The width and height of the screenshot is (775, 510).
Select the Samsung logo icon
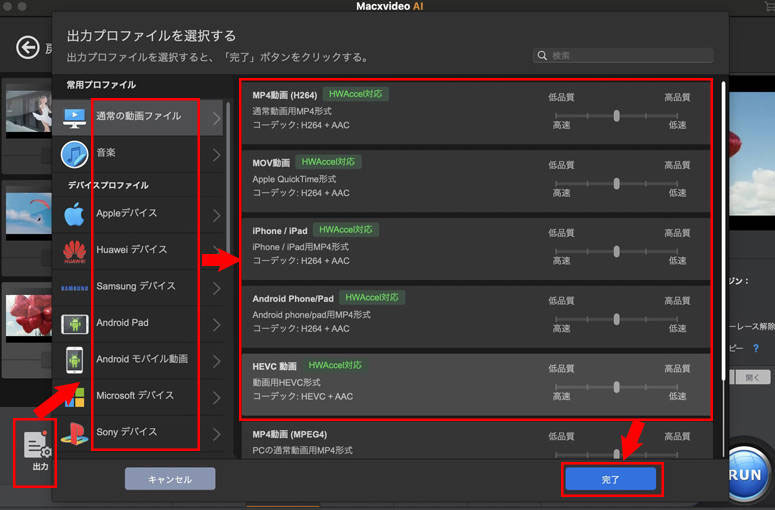coord(74,287)
